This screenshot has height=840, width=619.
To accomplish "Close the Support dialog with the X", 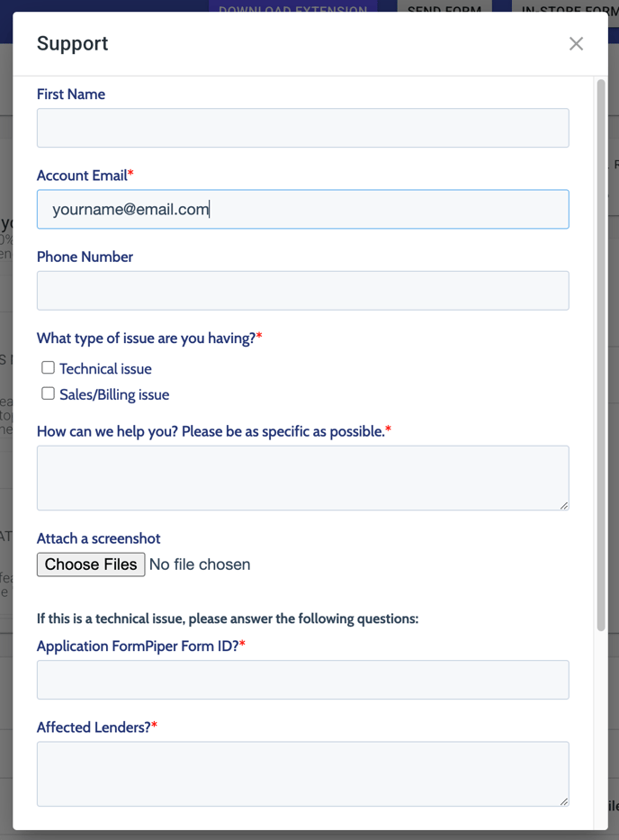I will pos(576,42).
